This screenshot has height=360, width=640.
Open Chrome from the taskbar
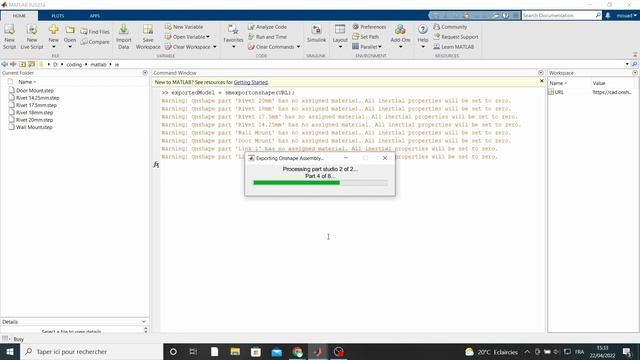pyautogui.click(x=298, y=351)
